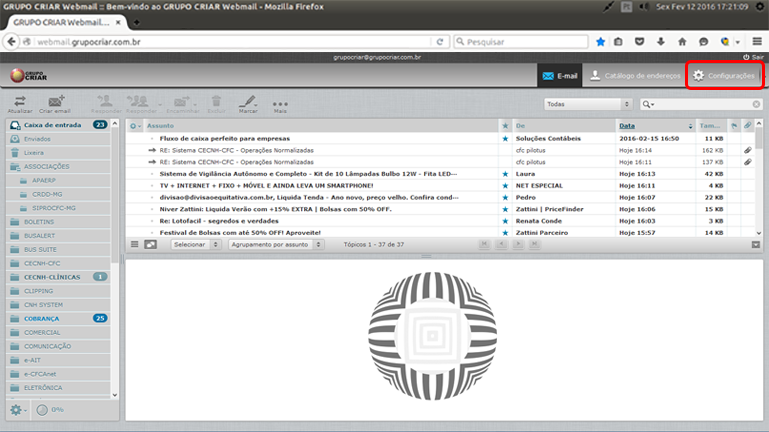Open the Enviados folder
This screenshot has width=769, height=432.
58,139
